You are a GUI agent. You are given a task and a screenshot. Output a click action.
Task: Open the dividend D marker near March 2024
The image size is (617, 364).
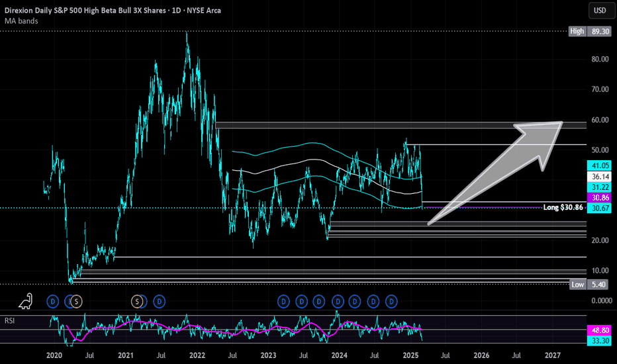click(x=355, y=302)
